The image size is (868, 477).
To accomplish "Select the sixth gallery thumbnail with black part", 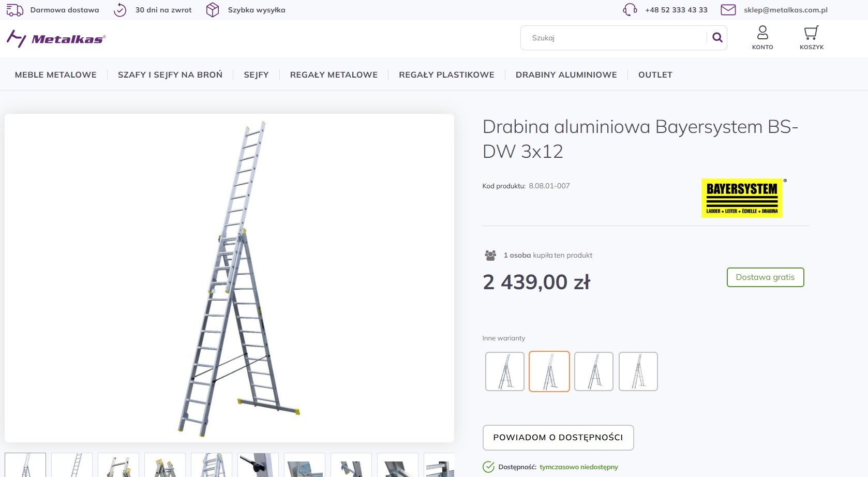I will [x=258, y=465].
